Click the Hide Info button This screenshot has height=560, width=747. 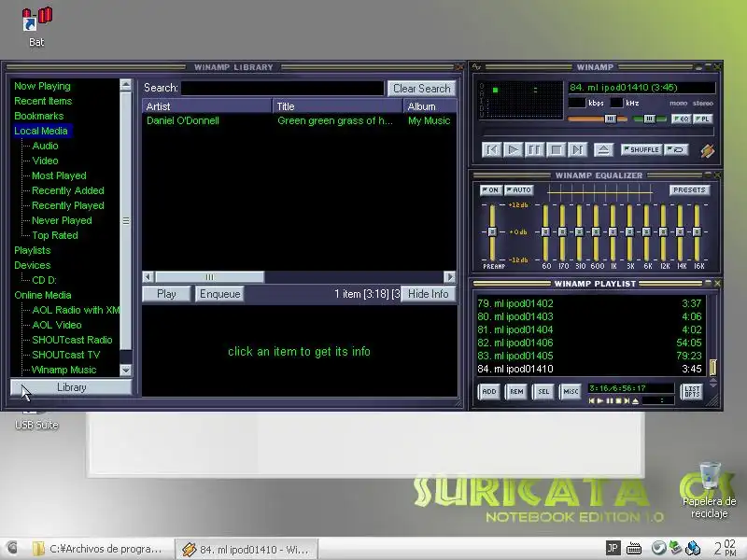coord(428,294)
